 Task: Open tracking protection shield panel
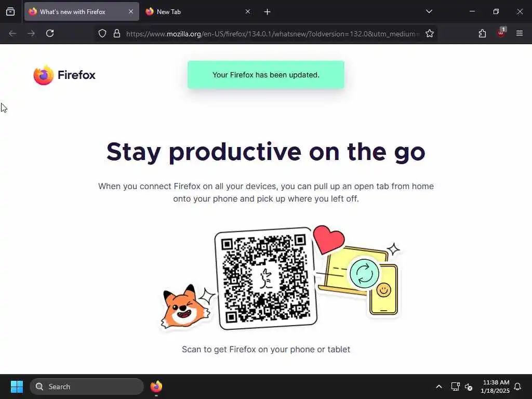coord(102,33)
